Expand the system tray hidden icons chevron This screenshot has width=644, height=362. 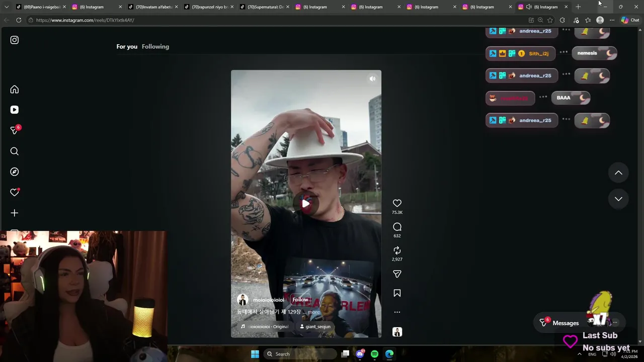579,354
